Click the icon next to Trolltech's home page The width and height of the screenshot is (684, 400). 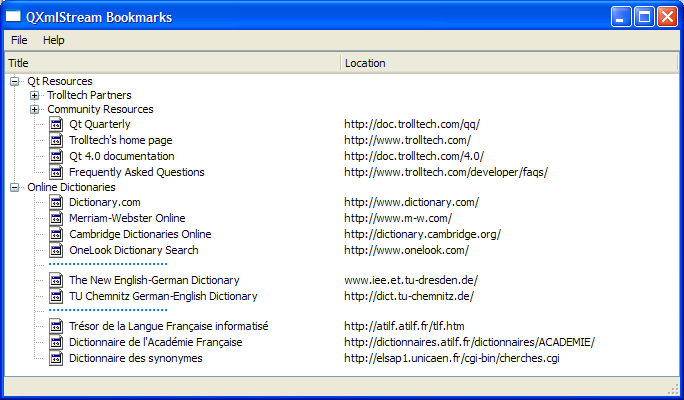56,141
